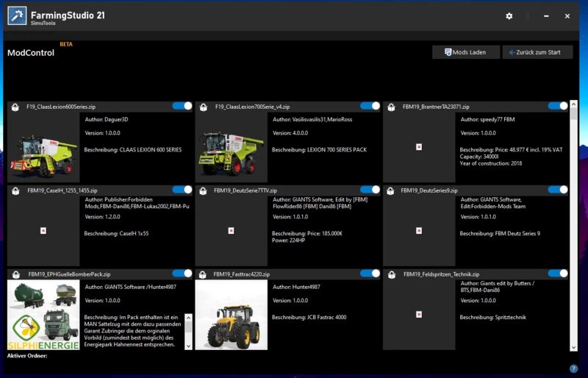
Task: Click 'Version: 4.0.0.0' text
Action: pos(290,133)
